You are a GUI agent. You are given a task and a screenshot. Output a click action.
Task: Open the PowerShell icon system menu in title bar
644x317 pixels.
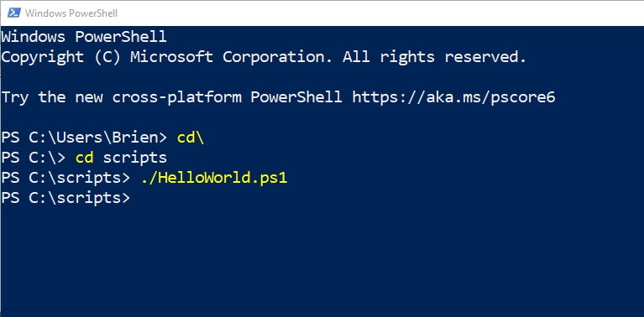13,13
